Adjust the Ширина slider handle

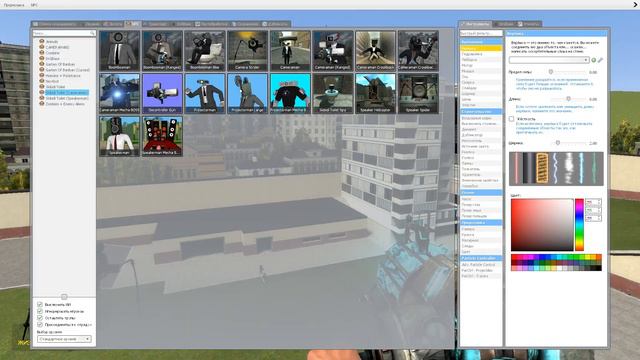(558, 143)
